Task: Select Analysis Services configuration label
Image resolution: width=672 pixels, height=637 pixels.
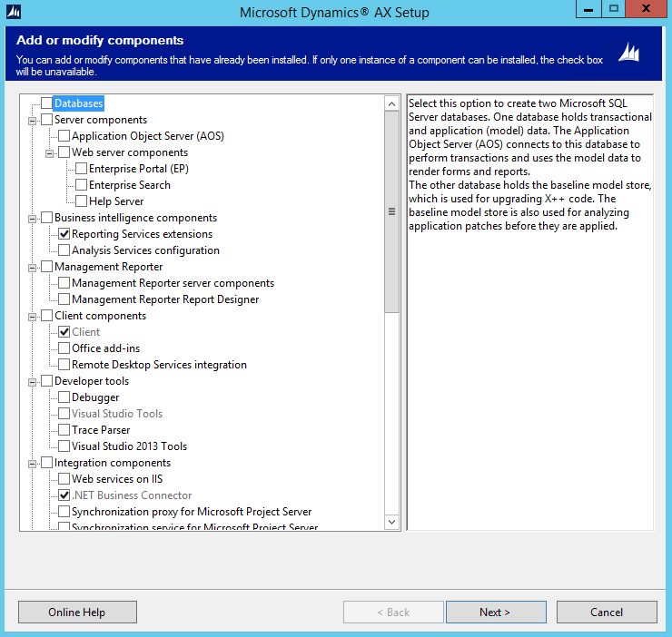Action: point(145,250)
